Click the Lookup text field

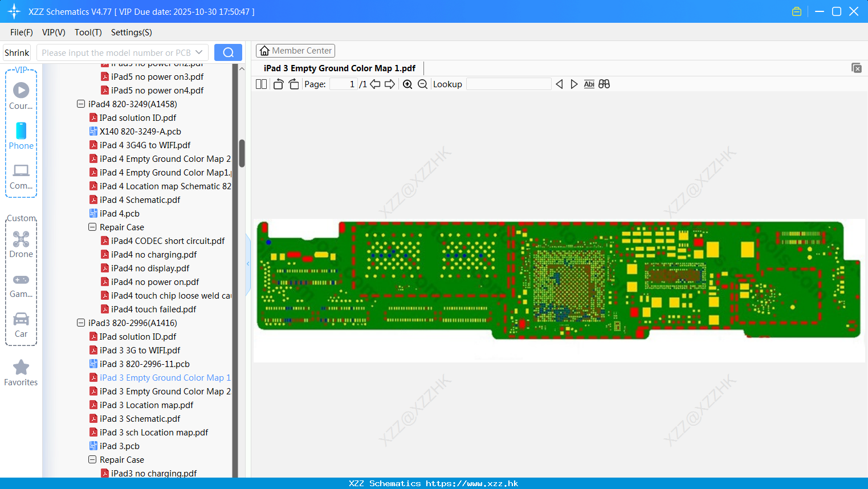(x=508, y=84)
